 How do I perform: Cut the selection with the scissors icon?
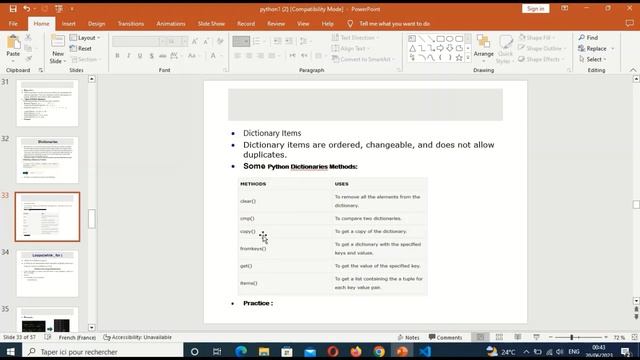(28, 37)
